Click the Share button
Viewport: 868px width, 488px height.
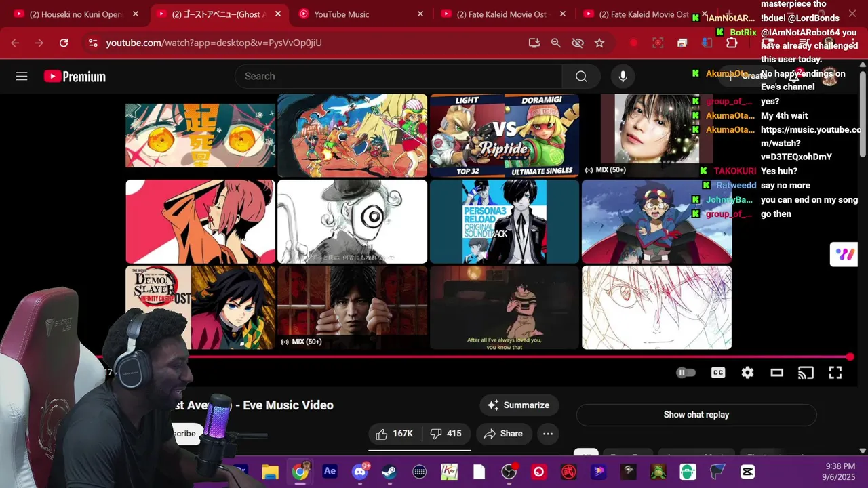[503, 434]
